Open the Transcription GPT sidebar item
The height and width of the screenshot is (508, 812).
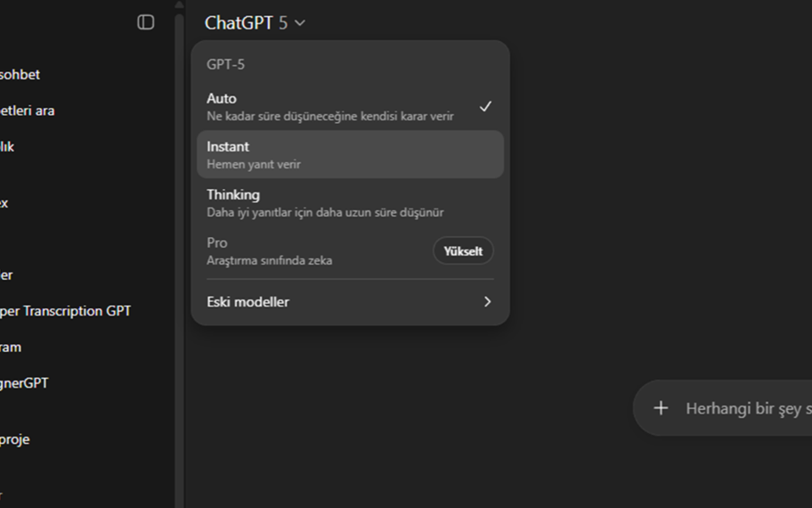66,311
